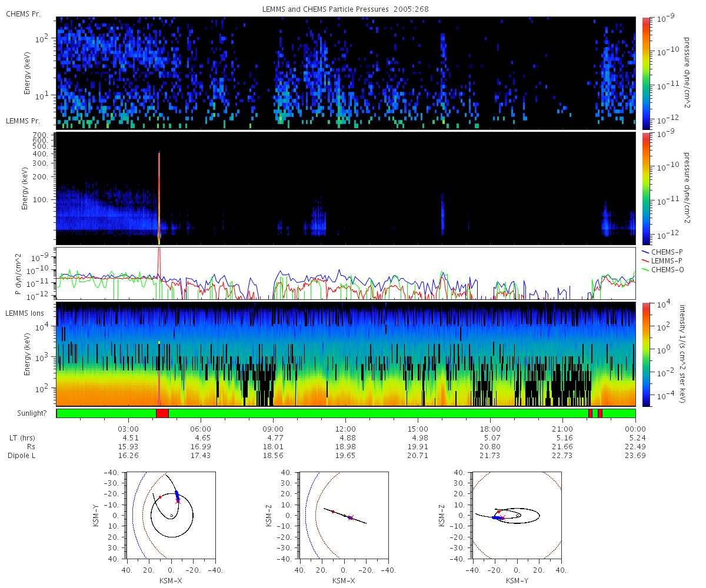Click the LEMMS Ions intensity color bar

pos(645,354)
